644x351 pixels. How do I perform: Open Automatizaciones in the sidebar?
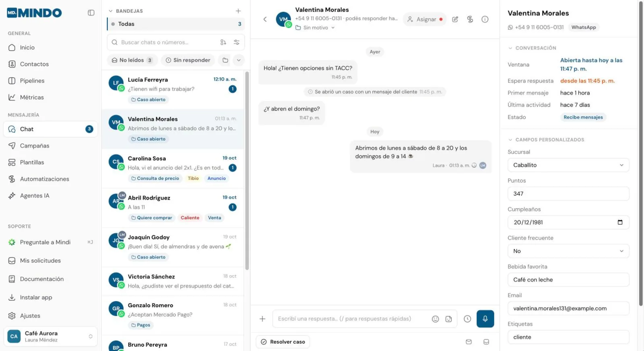51,179
